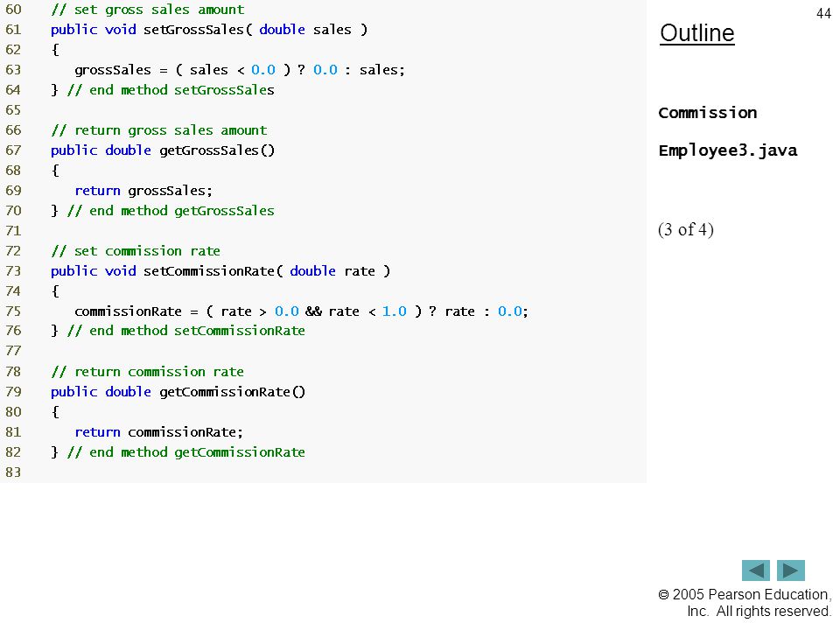Click the 'end method getCommissionRate' comment
840x630 pixels.
(186, 452)
